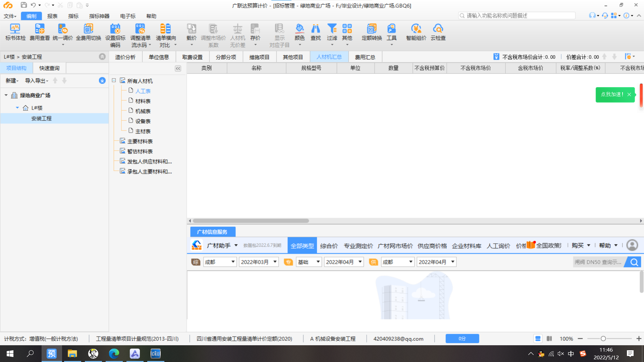Click the user avatar icon in 广材助手
The width and height of the screenshot is (644, 362).
coord(632,245)
